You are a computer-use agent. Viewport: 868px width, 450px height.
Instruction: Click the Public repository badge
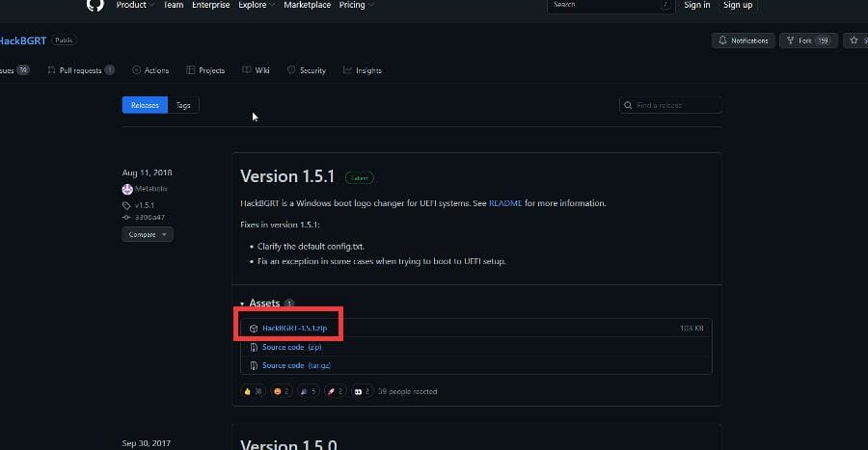pos(64,40)
